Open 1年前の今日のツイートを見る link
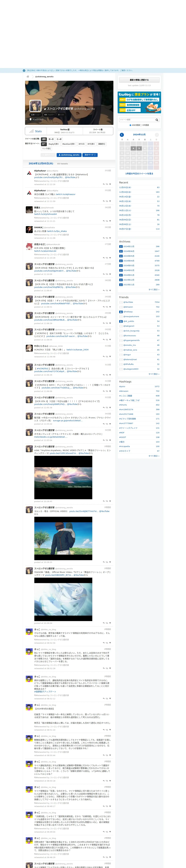Screen dimensions: 186x868 pyautogui.click(x=139, y=174)
